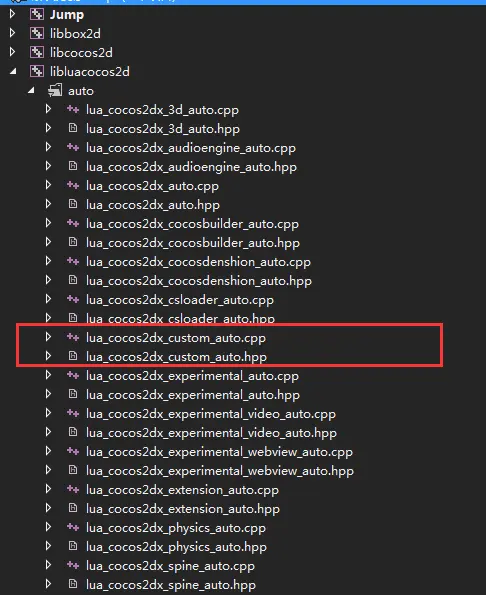The width and height of the screenshot is (486, 595).
Task: Click the lua_cocos2dx_cocosdenshion_auto.hpp header icon
Action: pos(73,280)
